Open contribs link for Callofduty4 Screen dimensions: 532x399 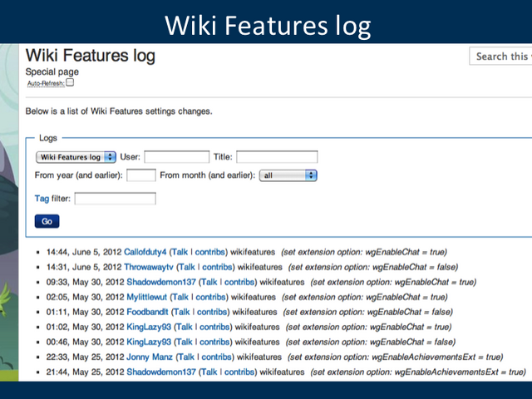[x=209, y=252]
